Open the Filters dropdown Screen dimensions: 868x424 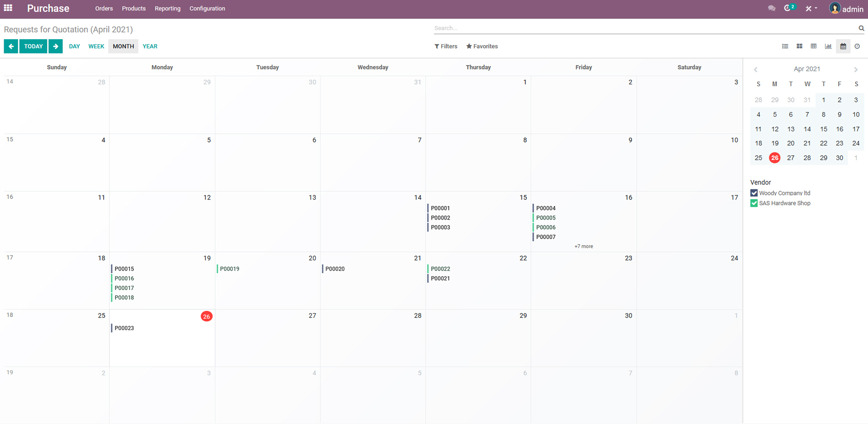[x=446, y=46]
